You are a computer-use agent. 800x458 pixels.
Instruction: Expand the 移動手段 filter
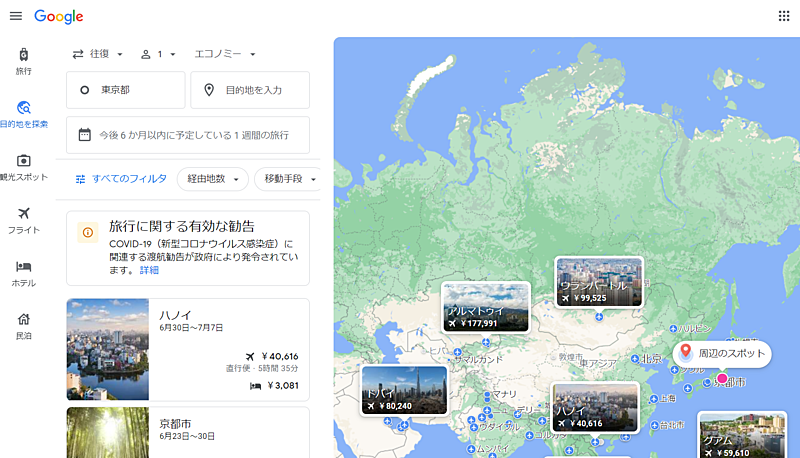click(x=288, y=179)
